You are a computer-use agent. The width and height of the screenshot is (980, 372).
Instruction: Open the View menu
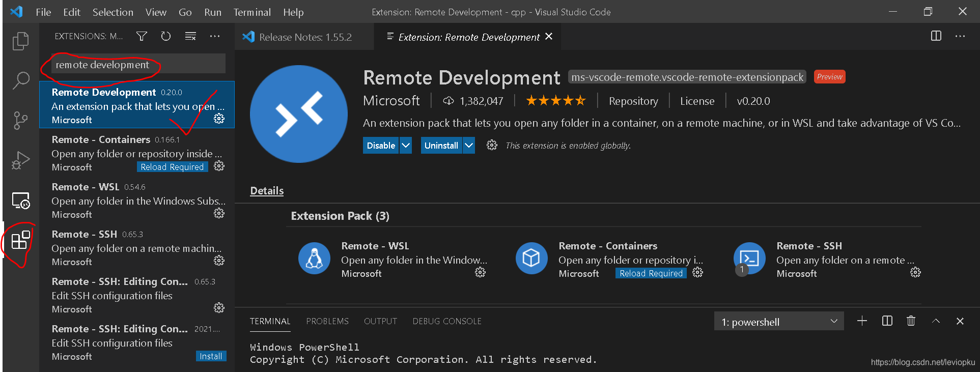coord(156,12)
